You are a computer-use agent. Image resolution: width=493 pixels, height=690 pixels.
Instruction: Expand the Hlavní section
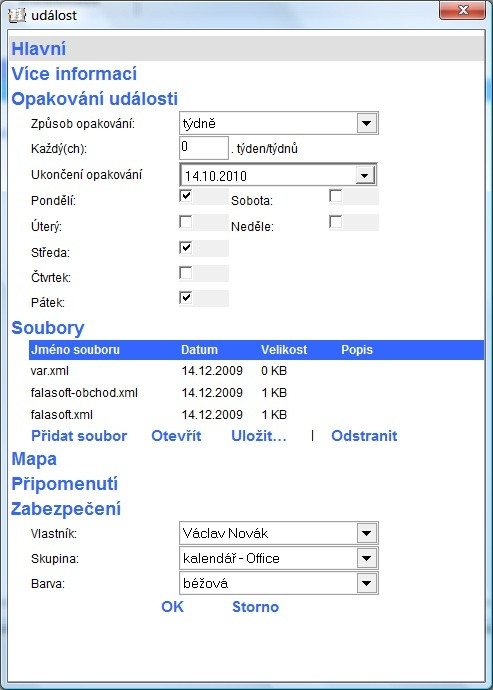pyautogui.click(x=39, y=48)
